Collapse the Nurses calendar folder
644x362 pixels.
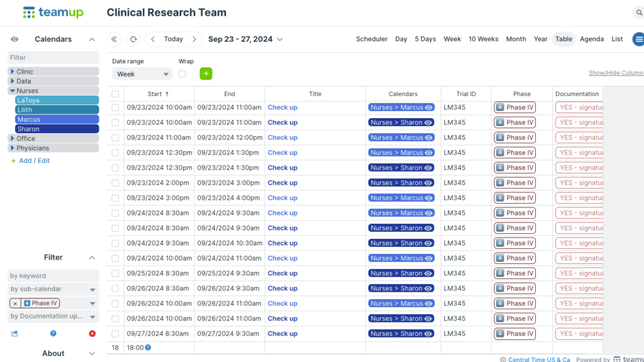[13, 90]
